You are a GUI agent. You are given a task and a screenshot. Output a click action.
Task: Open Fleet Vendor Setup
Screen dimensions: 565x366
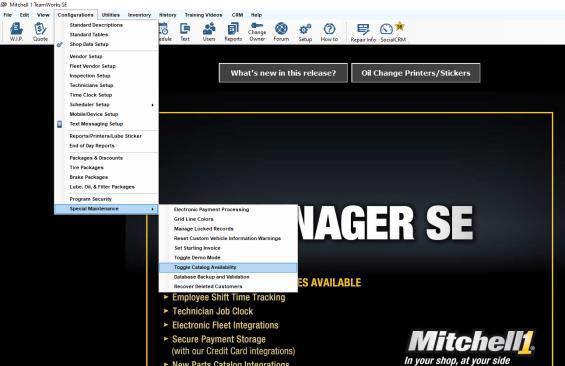(x=106, y=66)
